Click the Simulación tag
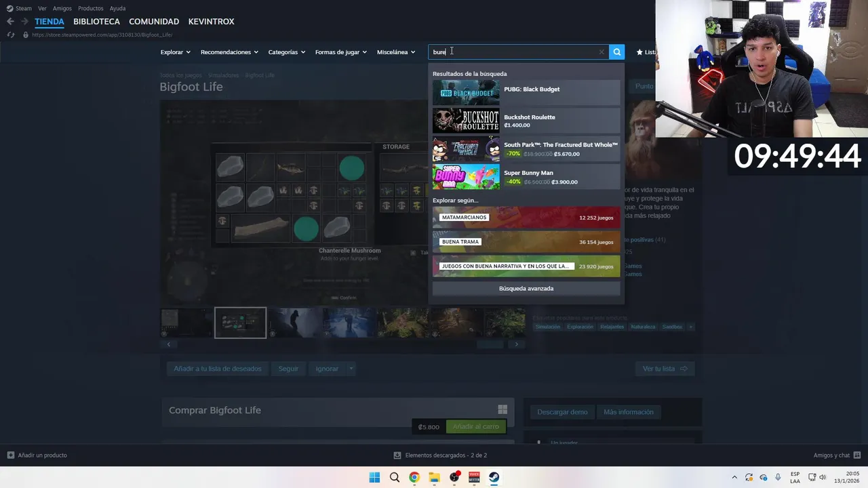 548,327
